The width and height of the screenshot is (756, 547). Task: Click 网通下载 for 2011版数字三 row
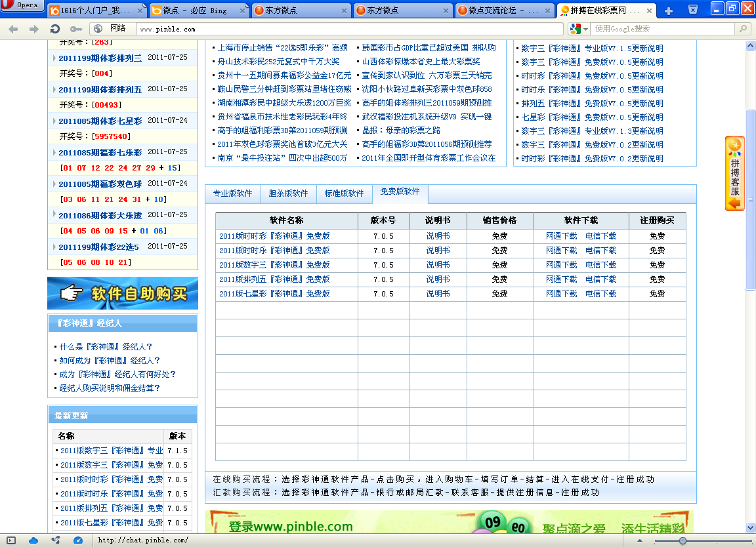click(x=561, y=265)
